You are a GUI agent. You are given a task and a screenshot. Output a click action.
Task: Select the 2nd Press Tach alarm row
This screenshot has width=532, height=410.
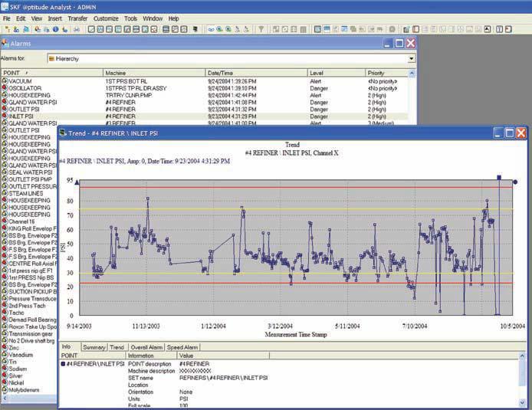30,306
